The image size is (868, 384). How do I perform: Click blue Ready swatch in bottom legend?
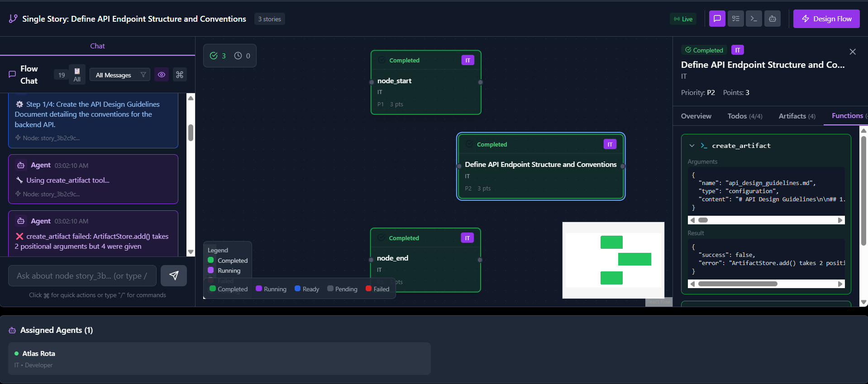click(298, 289)
